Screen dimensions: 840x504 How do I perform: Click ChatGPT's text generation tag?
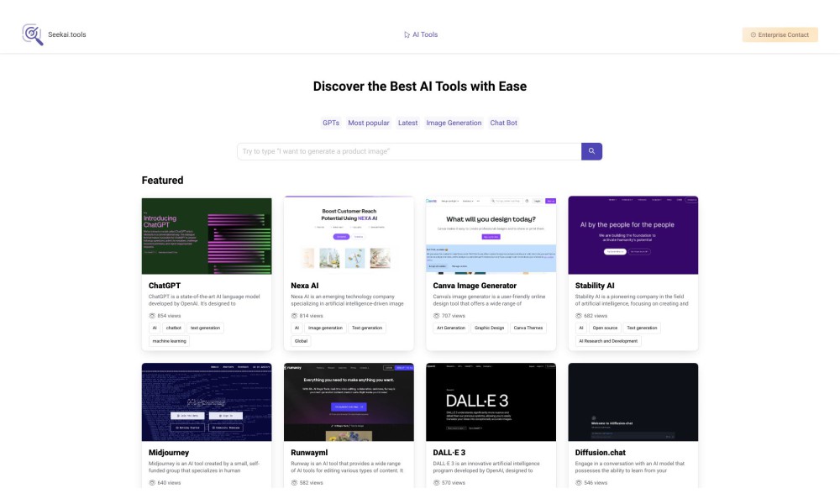click(x=205, y=328)
